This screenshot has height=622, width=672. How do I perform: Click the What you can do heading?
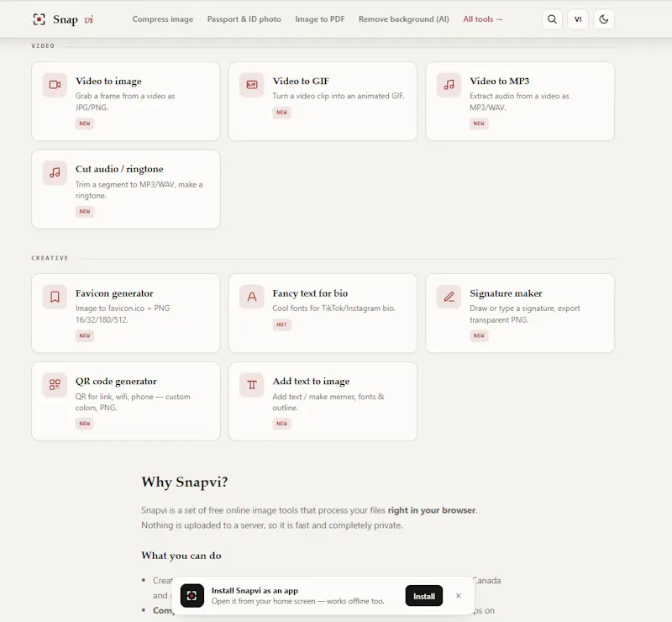181,556
